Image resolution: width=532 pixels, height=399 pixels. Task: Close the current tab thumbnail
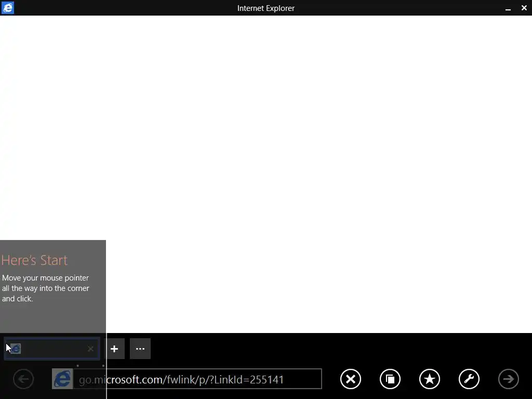[x=90, y=349]
